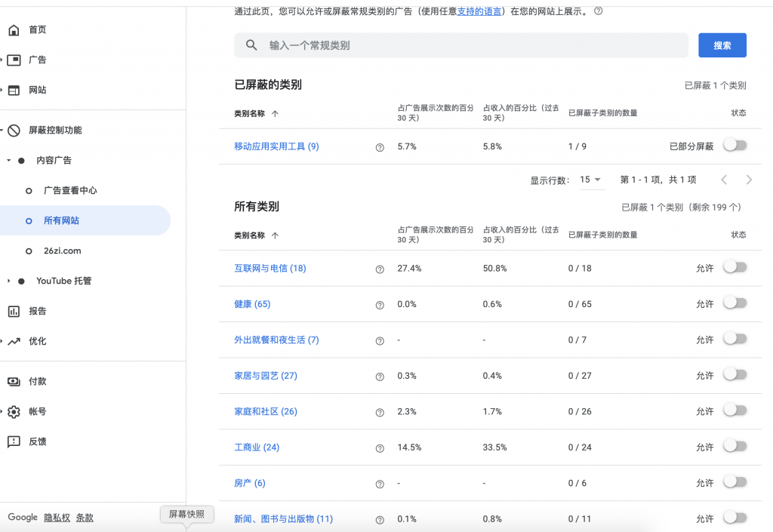773x532 pixels.
Task: Click the Account gear icon
Action: (x=14, y=412)
